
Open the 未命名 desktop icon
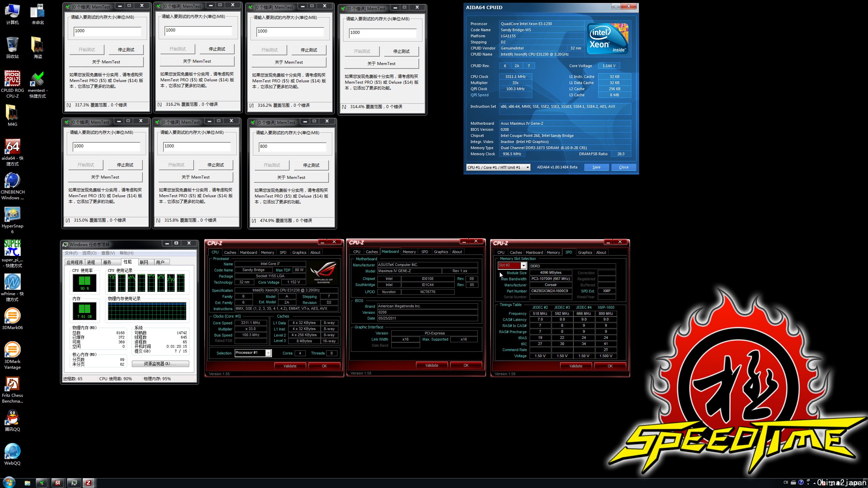(x=38, y=15)
